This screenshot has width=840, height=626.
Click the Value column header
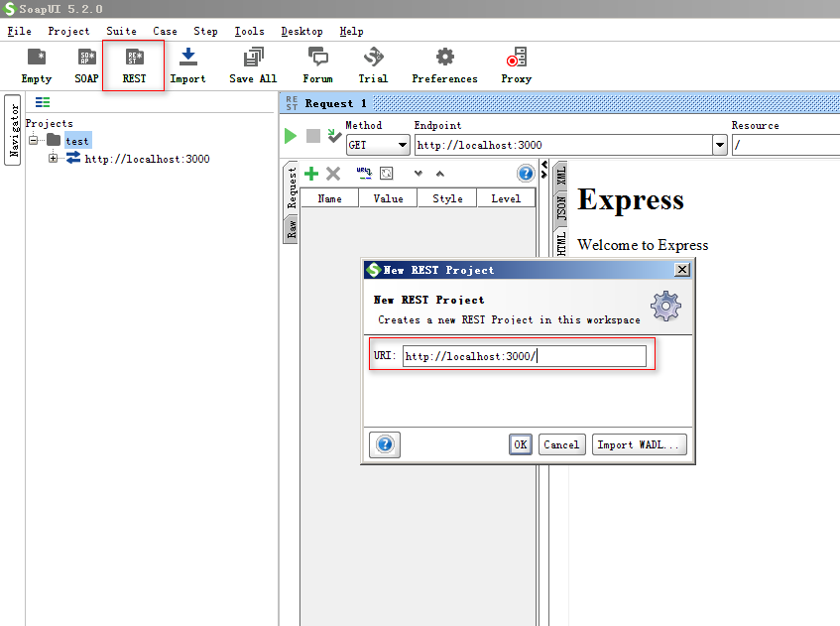click(388, 198)
